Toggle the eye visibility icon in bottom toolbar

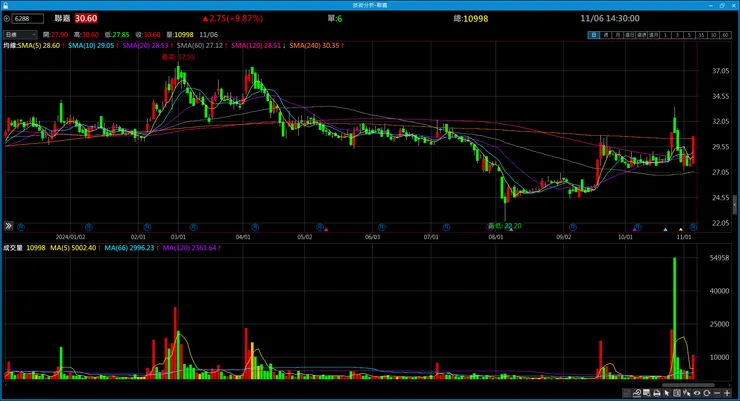pos(697,393)
